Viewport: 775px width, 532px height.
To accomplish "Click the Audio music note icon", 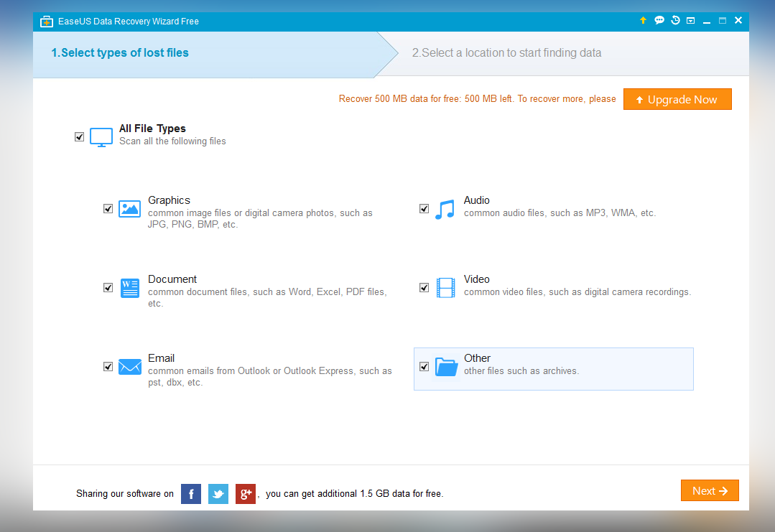I will coord(445,209).
